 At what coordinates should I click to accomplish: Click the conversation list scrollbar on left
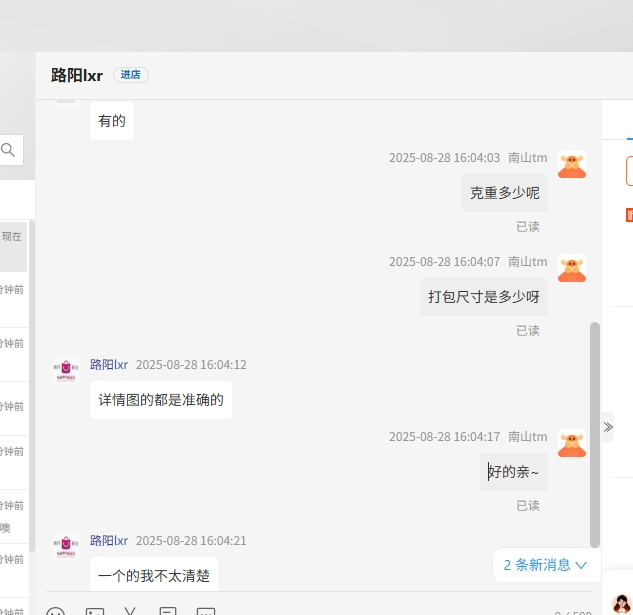(31, 380)
